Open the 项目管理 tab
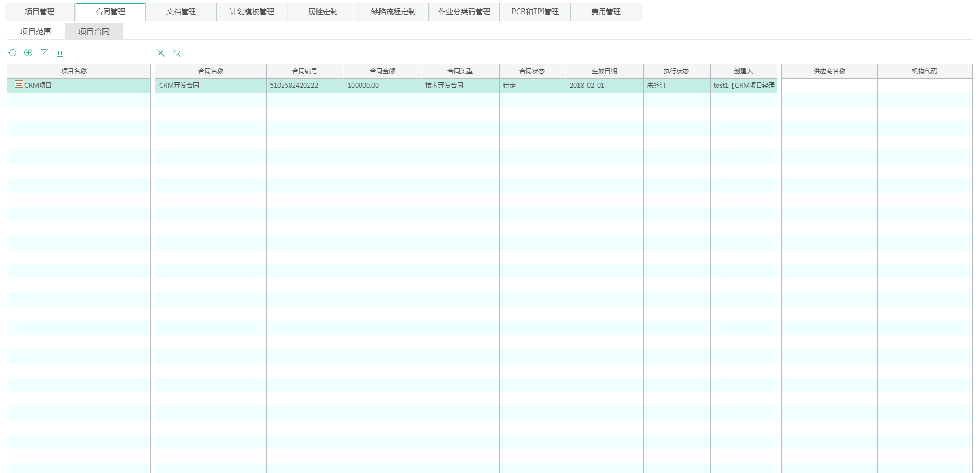 (x=40, y=12)
